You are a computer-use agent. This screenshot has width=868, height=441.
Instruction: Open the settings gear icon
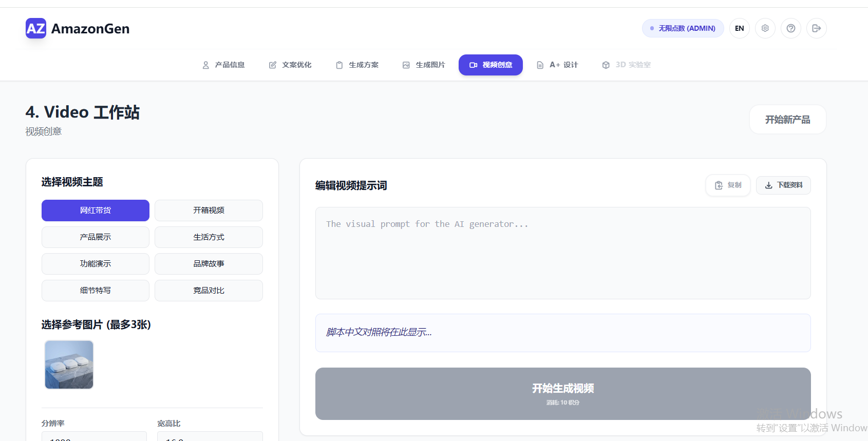click(x=765, y=28)
